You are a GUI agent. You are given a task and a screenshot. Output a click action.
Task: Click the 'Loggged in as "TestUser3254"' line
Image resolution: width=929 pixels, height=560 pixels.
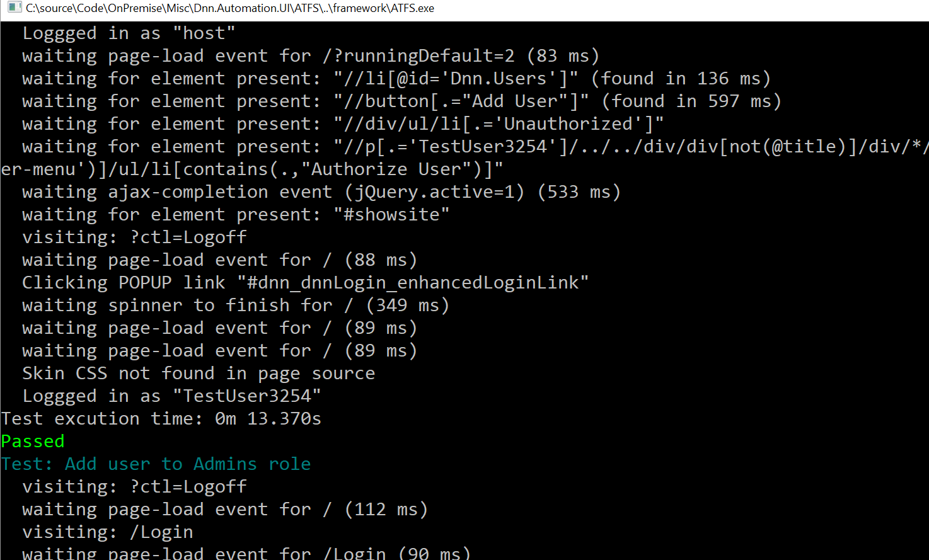coord(171,396)
